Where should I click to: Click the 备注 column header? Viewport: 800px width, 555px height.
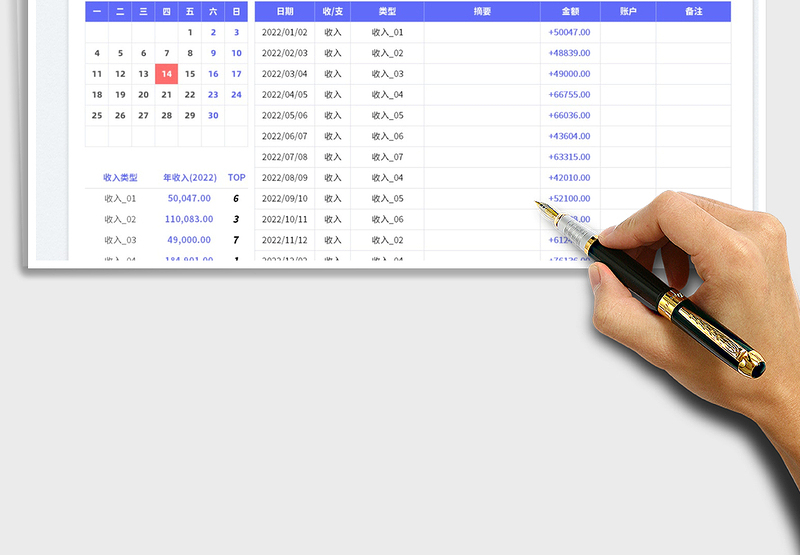pos(693,12)
